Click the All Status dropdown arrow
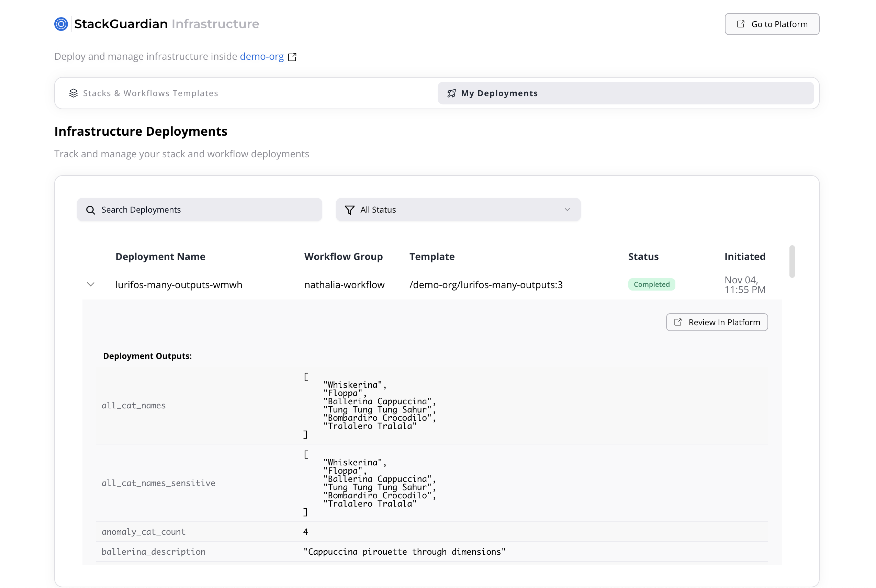The width and height of the screenshot is (876, 588). [567, 210]
